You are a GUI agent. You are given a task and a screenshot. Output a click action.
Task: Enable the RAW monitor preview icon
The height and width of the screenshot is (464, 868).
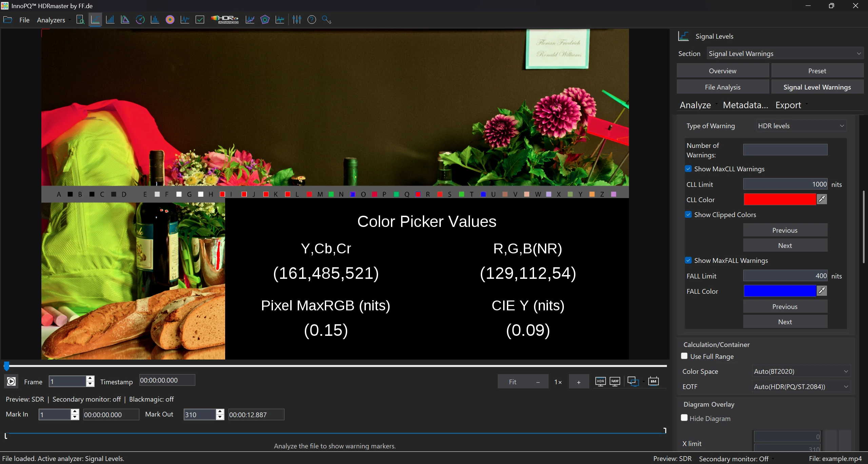click(x=615, y=382)
